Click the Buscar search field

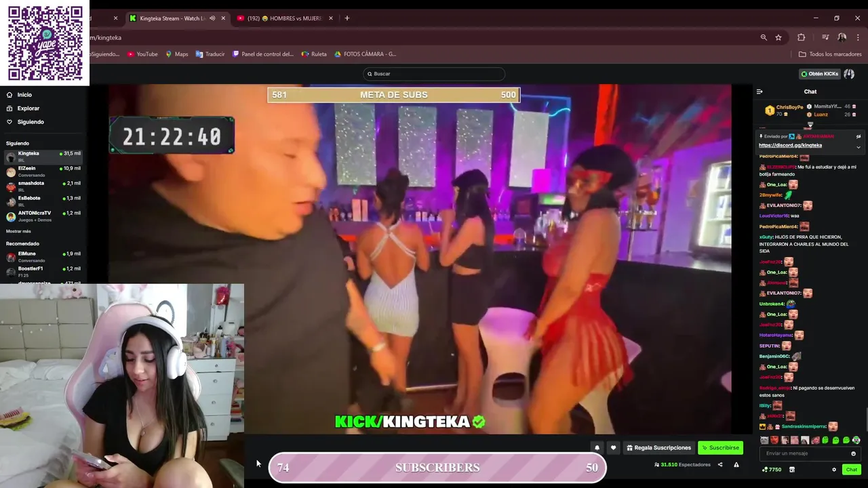pyautogui.click(x=434, y=74)
